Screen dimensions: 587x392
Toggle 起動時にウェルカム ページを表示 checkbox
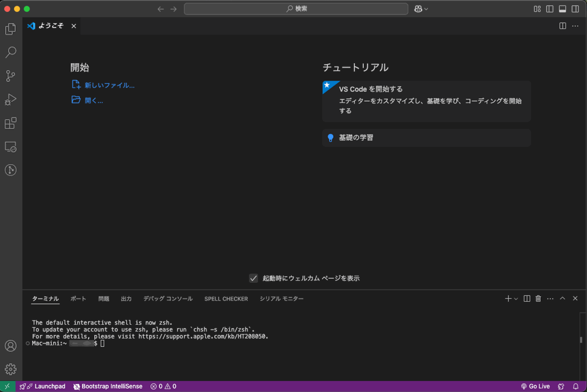(254, 278)
